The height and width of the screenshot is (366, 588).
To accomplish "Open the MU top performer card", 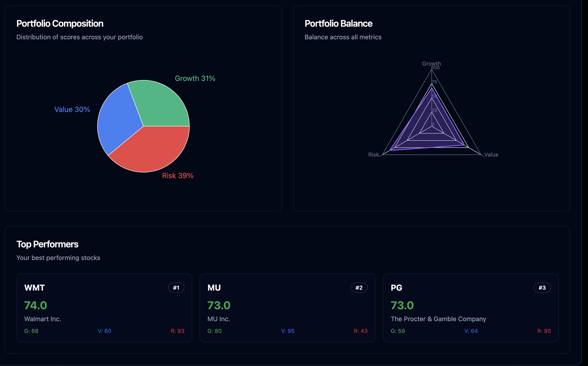I will pyautogui.click(x=287, y=308).
